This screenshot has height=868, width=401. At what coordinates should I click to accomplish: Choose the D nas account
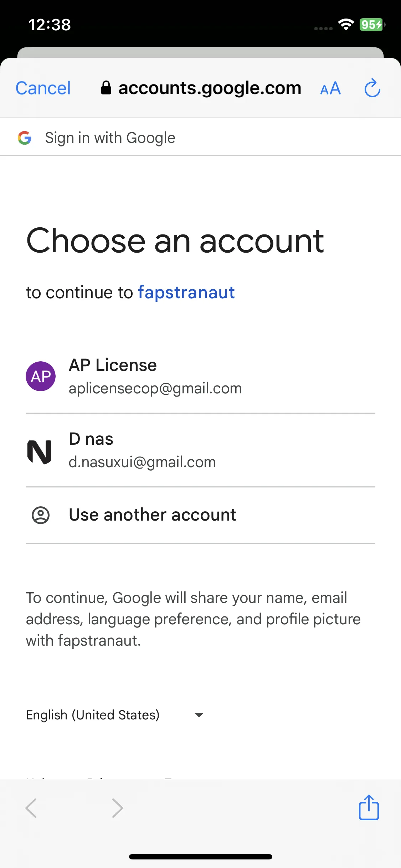(x=200, y=450)
